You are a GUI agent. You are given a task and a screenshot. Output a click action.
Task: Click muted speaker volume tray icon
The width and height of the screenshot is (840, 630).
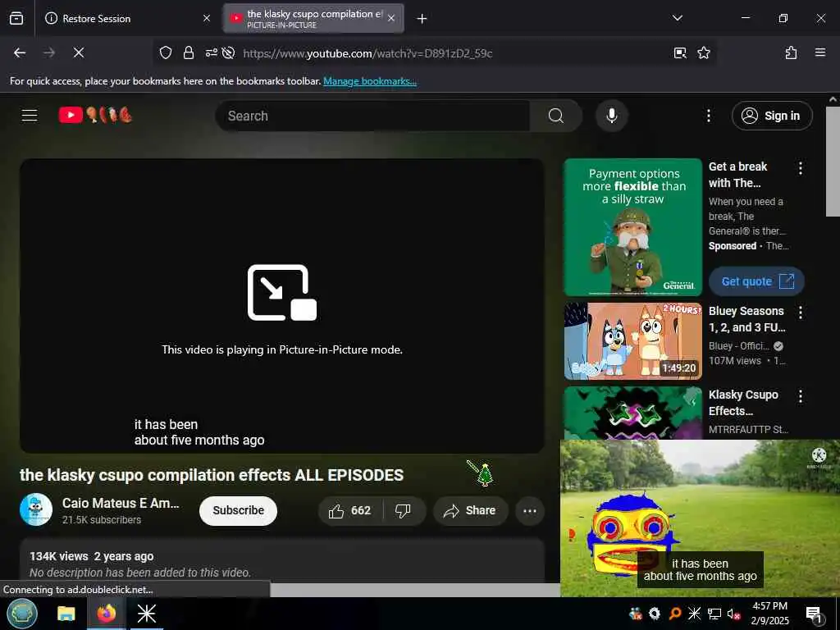734,614
